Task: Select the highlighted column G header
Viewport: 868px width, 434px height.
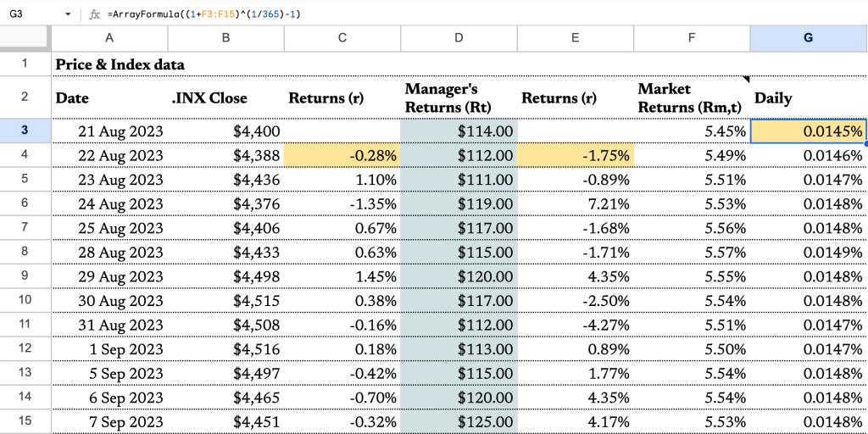Action: (x=808, y=38)
